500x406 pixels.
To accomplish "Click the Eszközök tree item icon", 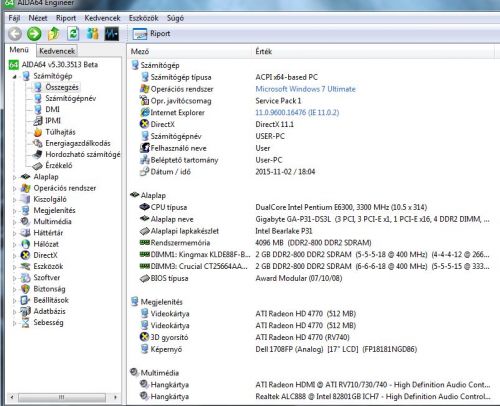I will pos(26,266).
